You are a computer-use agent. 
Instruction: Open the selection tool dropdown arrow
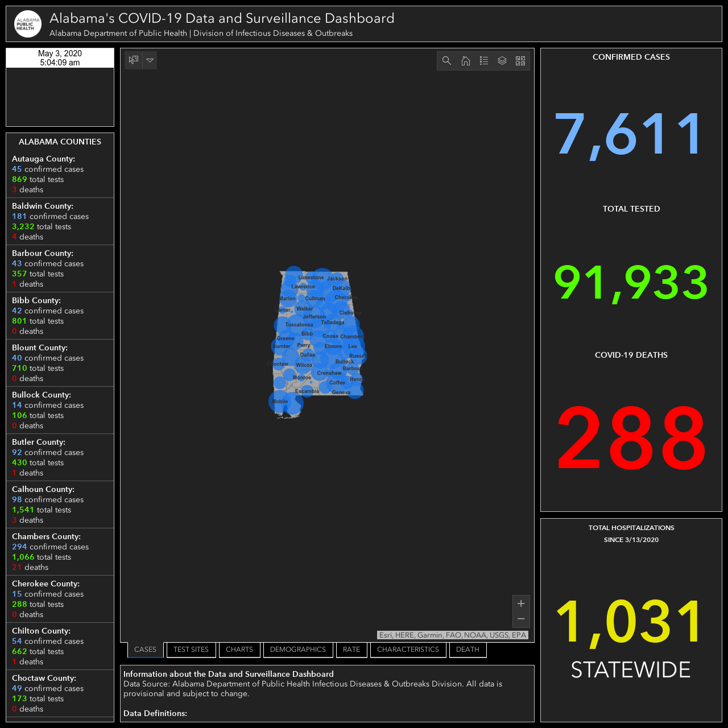point(150,60)
